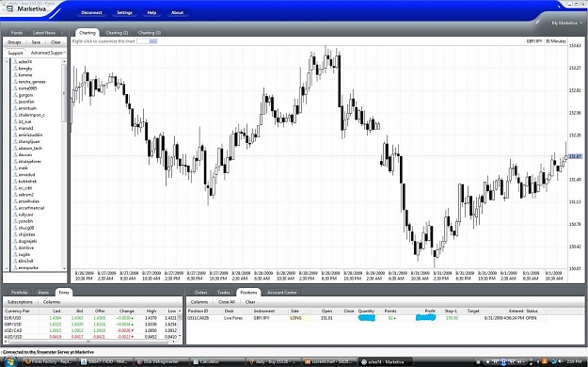Open the Settings menu
The width and height of the screenshot is (588, 367).
click(x=124, y=13)
